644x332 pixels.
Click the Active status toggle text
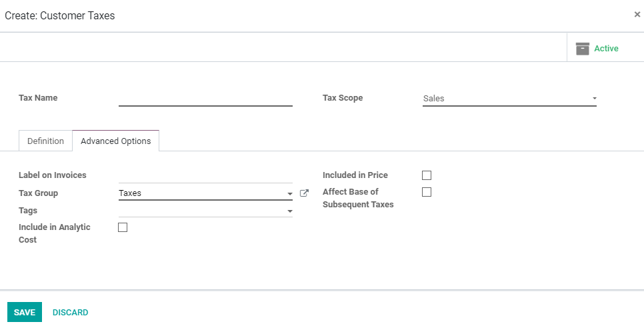click(x=606, y=49)
